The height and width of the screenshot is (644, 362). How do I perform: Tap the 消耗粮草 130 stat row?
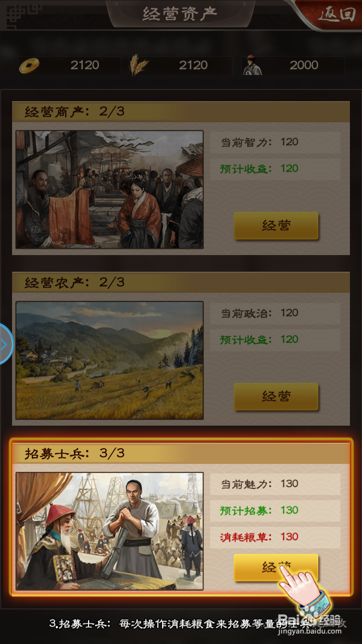click(x=275, y=537)
